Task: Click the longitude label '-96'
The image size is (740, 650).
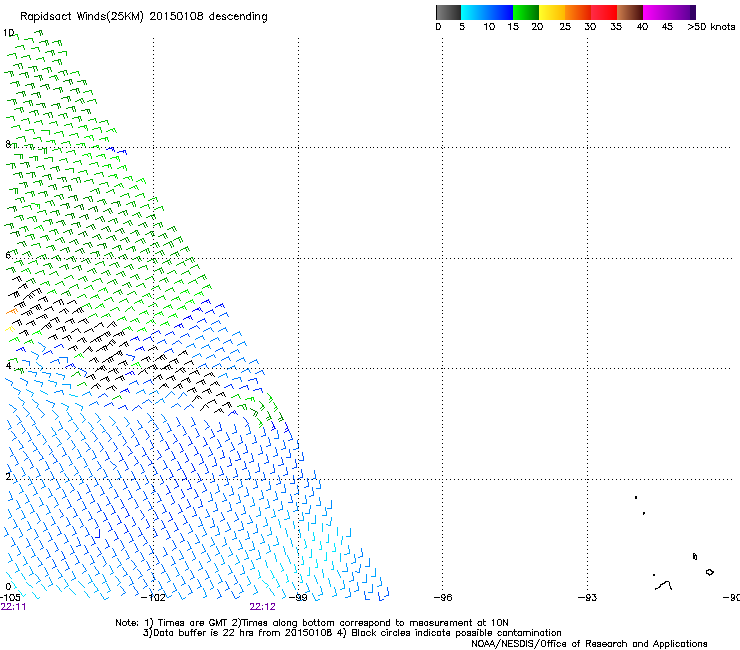Action: point(443,598)
